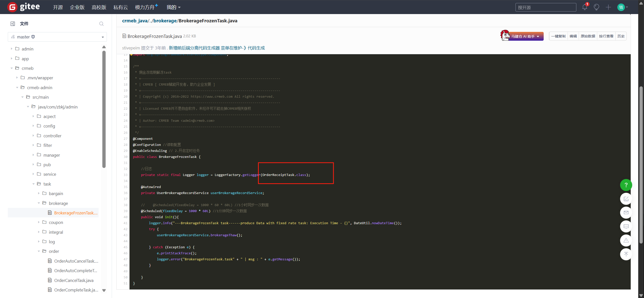
Task: Open the pub folder
Action: coord(47,164)
